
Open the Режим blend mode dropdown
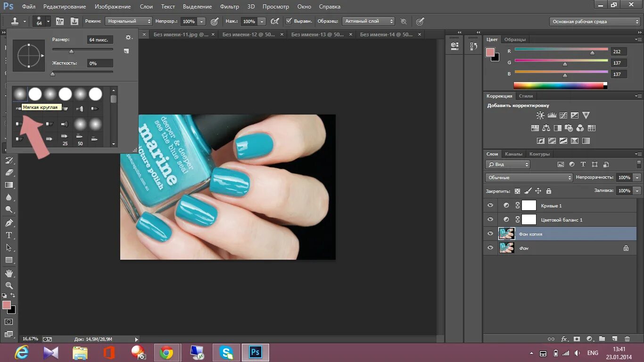(x=129, y=21)
